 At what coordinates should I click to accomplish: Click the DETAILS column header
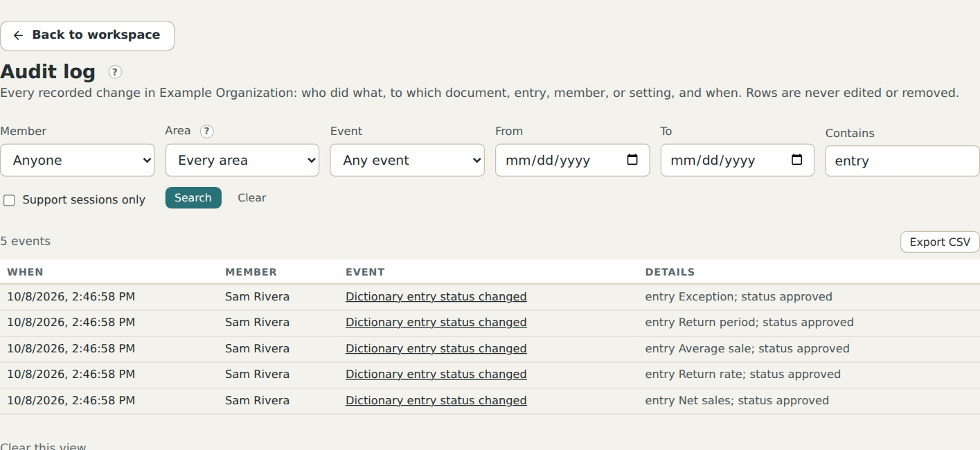(670, 272)
